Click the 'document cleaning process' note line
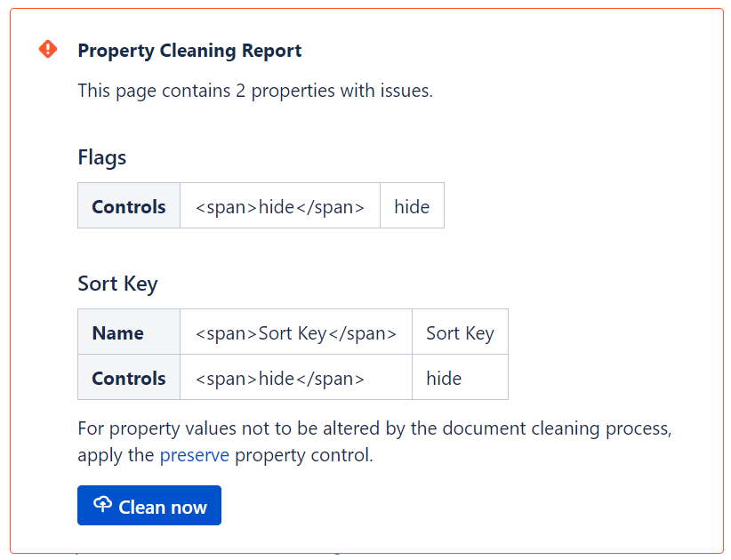This screenshot has height=560, width=731. (x=374, y=428)
